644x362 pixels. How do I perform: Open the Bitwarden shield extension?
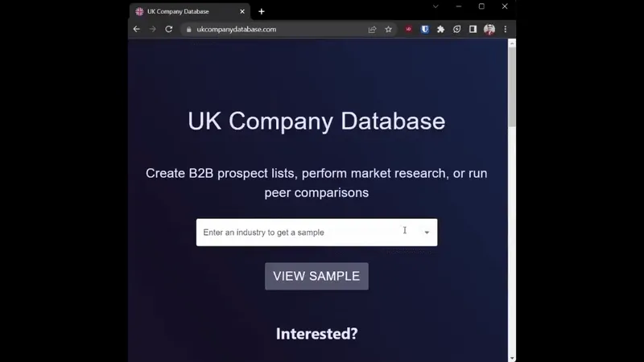(425, 29)
